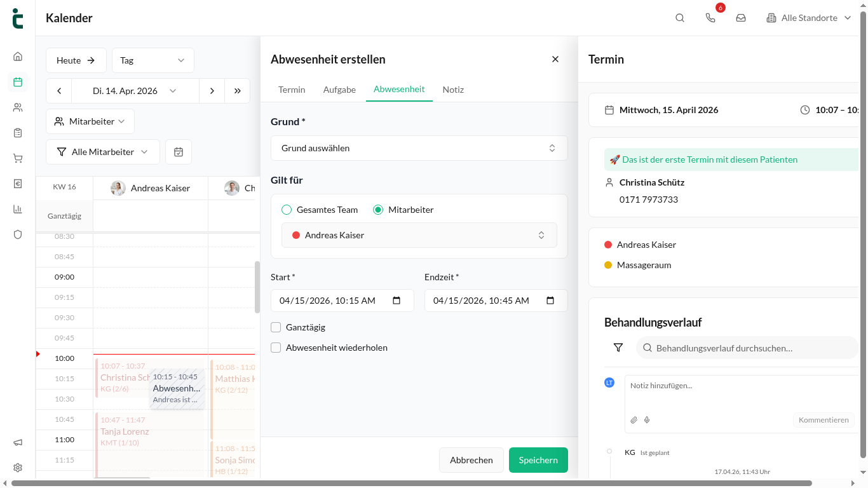868x488 pixels.
Task: Open the shopping cart icon in sidebar
Action: [x=18, y=158]
